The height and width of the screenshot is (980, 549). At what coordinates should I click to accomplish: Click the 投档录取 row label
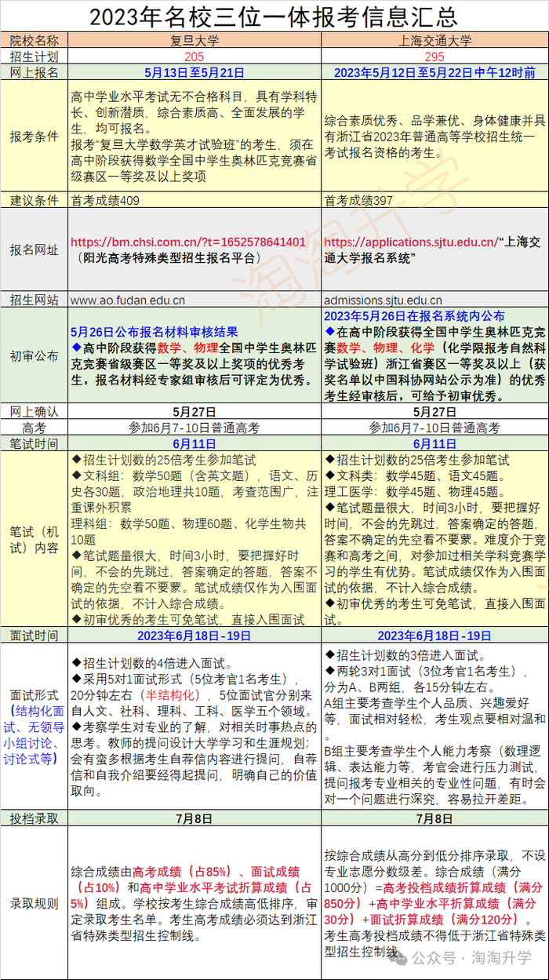[34, 818]
